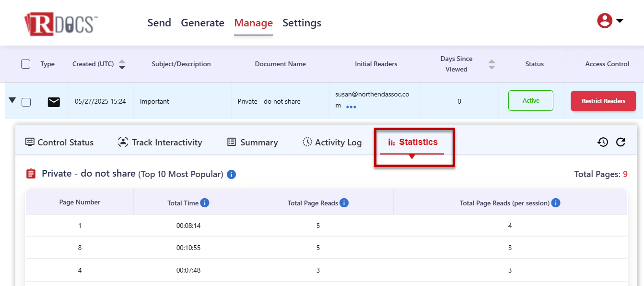The image size is (644, 286).
Task: Open the Activity Log tab
Action: [x=332, y=143]
